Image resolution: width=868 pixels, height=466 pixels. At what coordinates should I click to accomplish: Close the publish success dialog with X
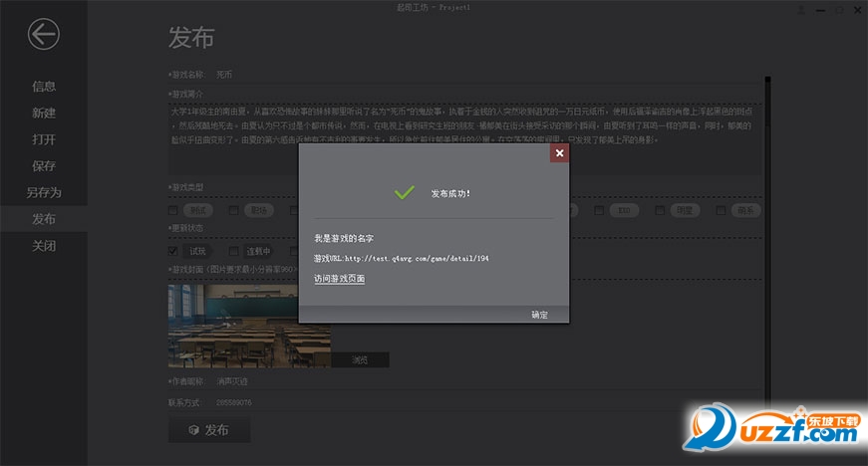click(559, 153)
